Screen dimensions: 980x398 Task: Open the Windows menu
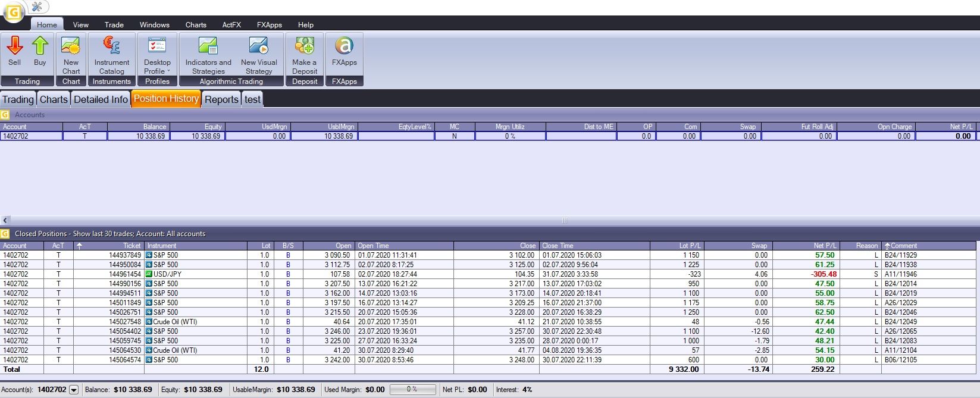click(155, 24)
